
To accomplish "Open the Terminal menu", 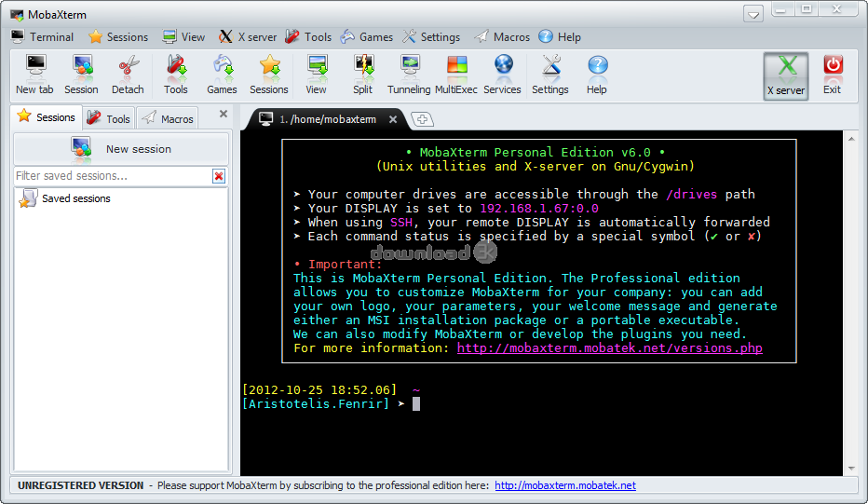I will pyautogui.click(x=43, y=37).
